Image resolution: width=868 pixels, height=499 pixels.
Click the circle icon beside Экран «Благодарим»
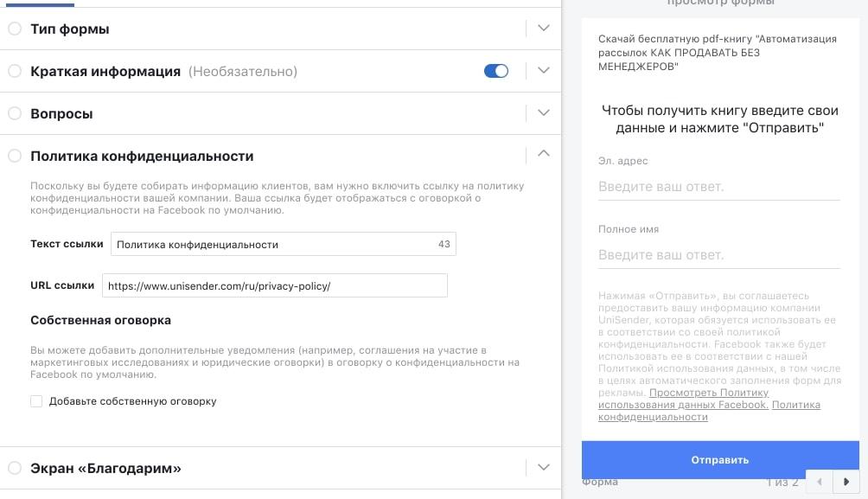tap(15, 468)
